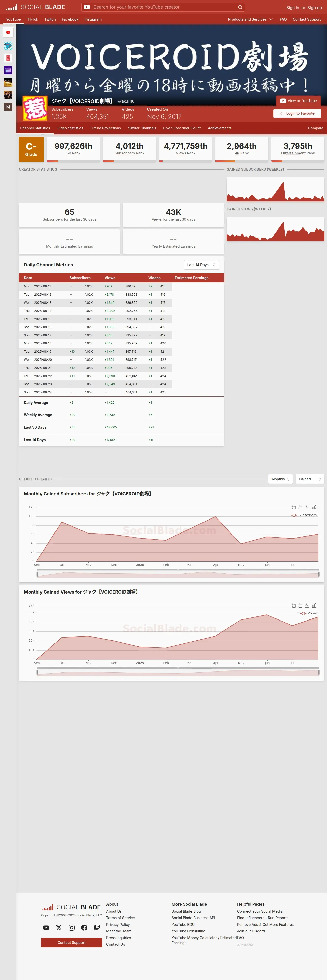The width and height of the screenshot is (327, 980).
Task: Toggle Views legend series on chart
Action: coord(308,613)
